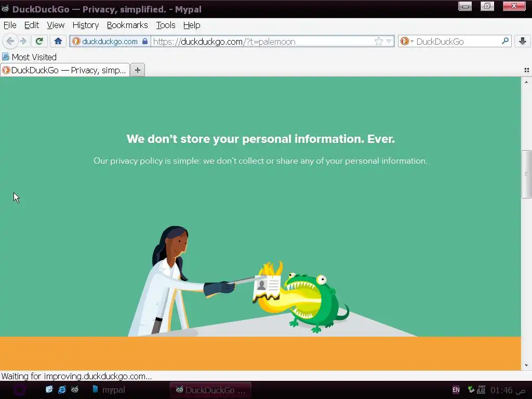Click the scrollbar down arrow
532x399 pixels.
(526, 365)
